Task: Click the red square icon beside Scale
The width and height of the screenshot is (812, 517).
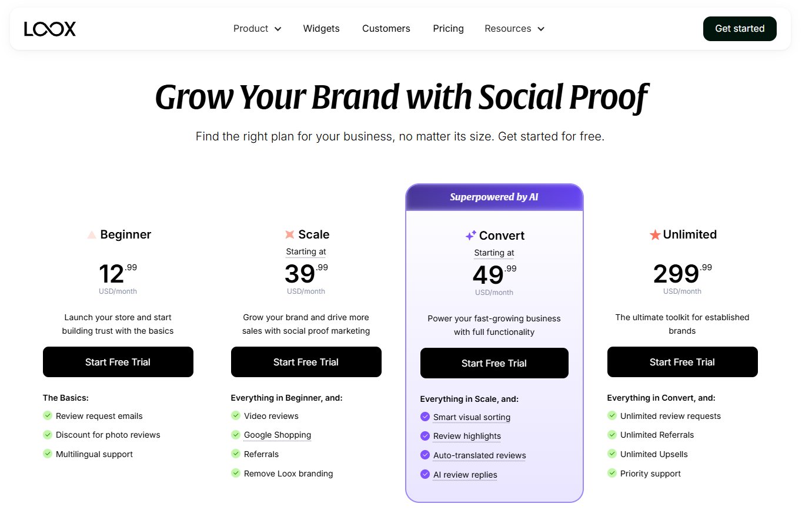Action: click(289, 234)
